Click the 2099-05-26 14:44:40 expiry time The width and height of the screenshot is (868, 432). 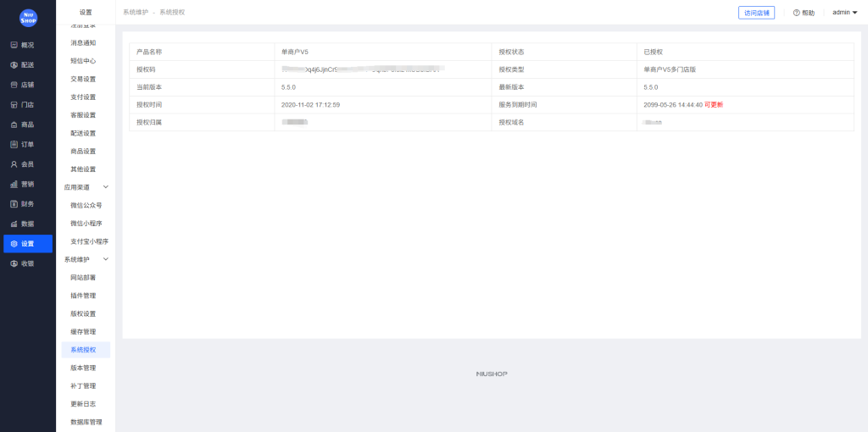tap(673, 104)
